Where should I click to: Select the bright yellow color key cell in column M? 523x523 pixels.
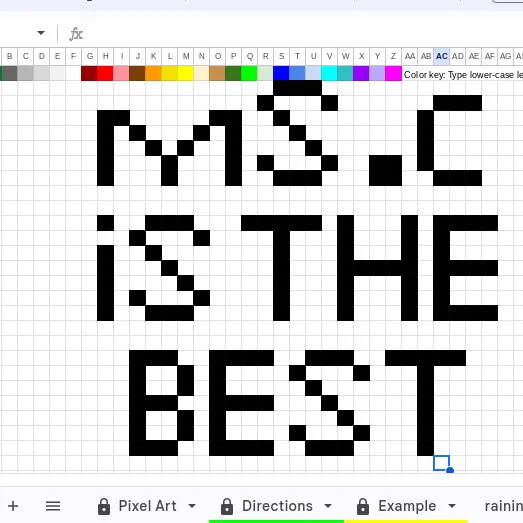point(185,74)
